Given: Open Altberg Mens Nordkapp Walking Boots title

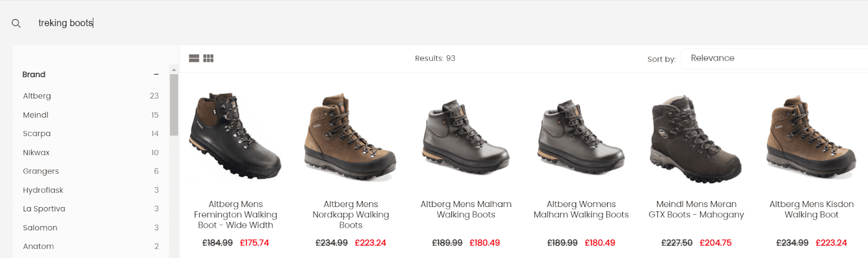Looking at the screenshot, I should click(350, 215).
